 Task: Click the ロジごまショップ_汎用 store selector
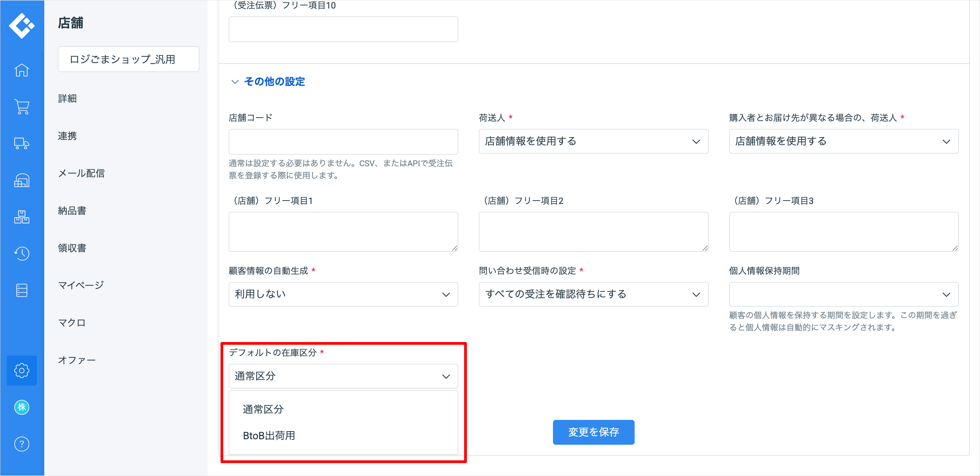128,59
